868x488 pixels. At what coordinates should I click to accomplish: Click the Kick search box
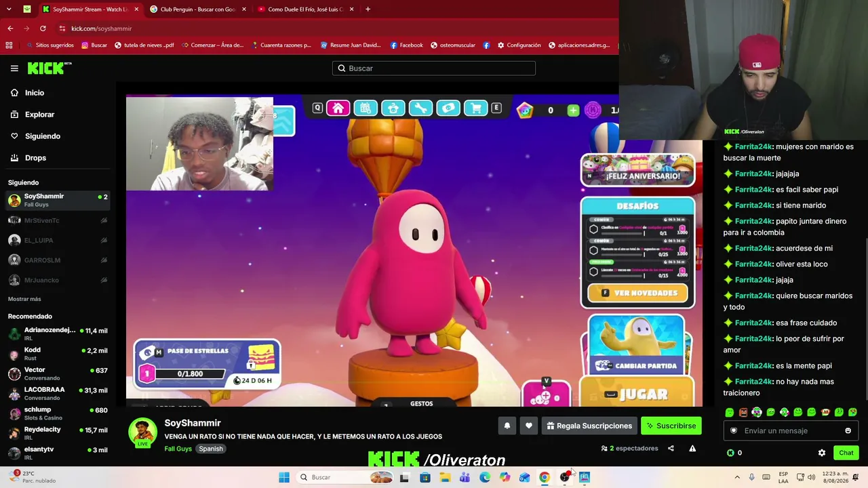434,68
